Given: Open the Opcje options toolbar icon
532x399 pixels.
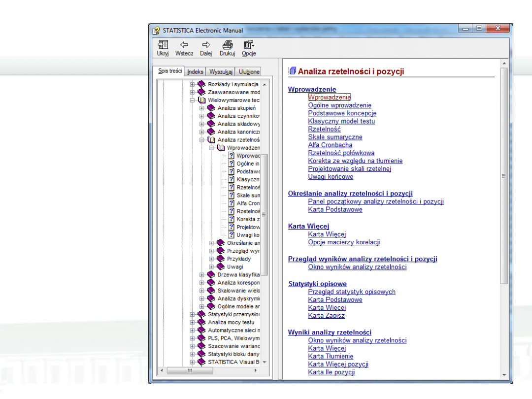Looking at the screenshot, I should tap(249, 45).
